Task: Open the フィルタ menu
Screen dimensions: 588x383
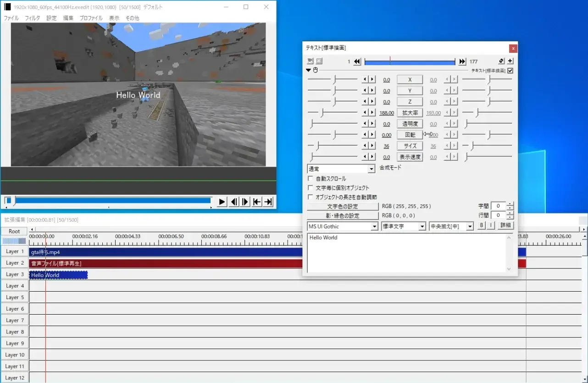Action: (32, 18)
